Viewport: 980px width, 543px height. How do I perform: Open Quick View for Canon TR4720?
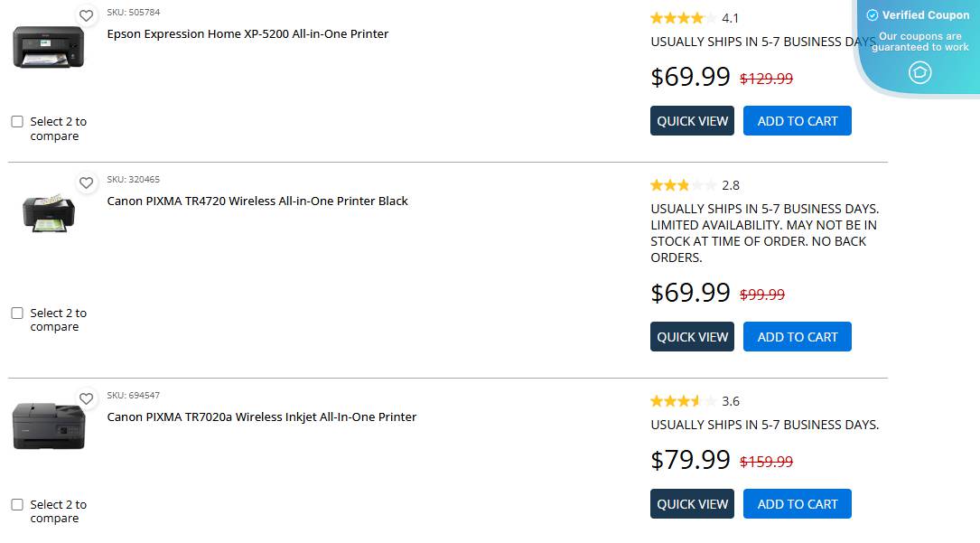(692, 336)
